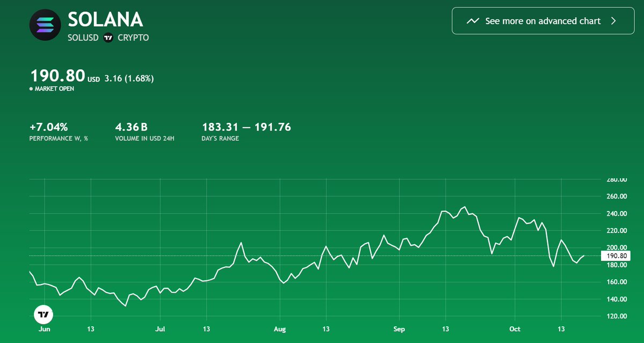Click the CRYPTO label

[133, 38]
